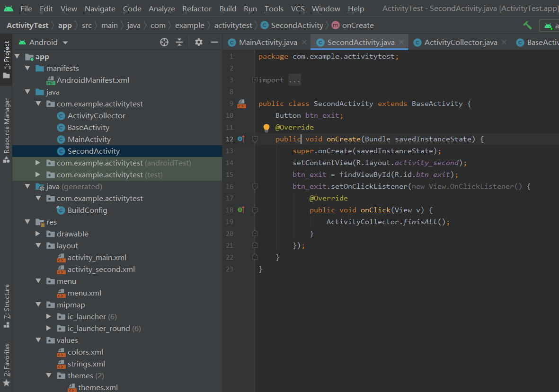559x392 pixels.
Task: Select menu.xml in project tree
Action: pyautogui.click(x=84, y=293)
